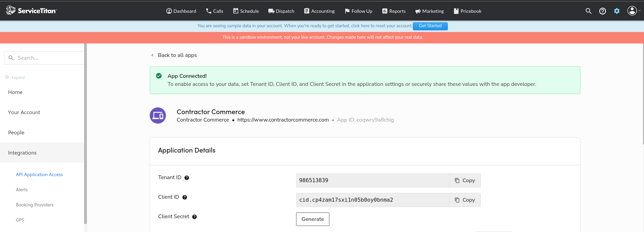Open GPS integration settings
The height and width of the screenshot is (232, 644).
pos(20,220)
